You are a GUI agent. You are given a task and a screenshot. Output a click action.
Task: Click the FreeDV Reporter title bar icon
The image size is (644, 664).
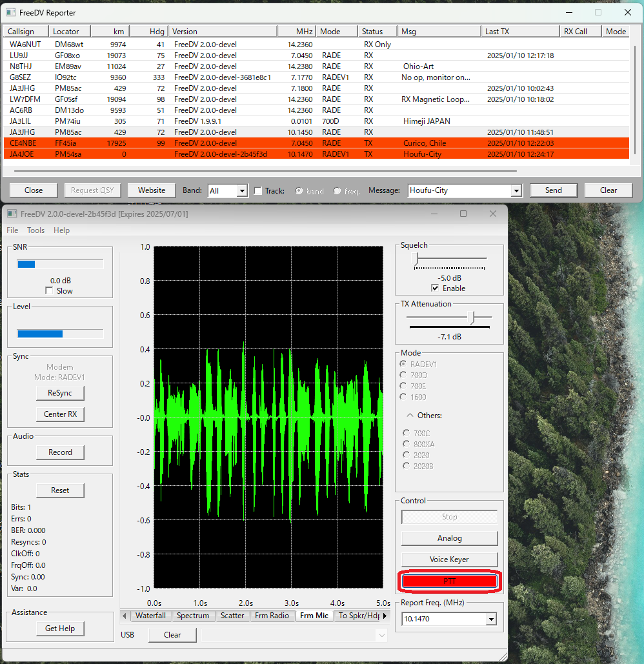click(x=11, y=12)
